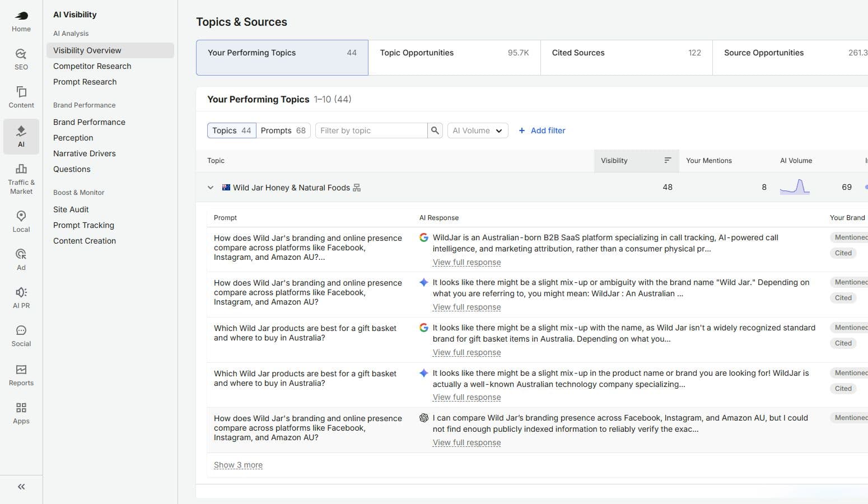The image size is (868, 504).
Task: Select the AI section icon
Action: (21, 131)
